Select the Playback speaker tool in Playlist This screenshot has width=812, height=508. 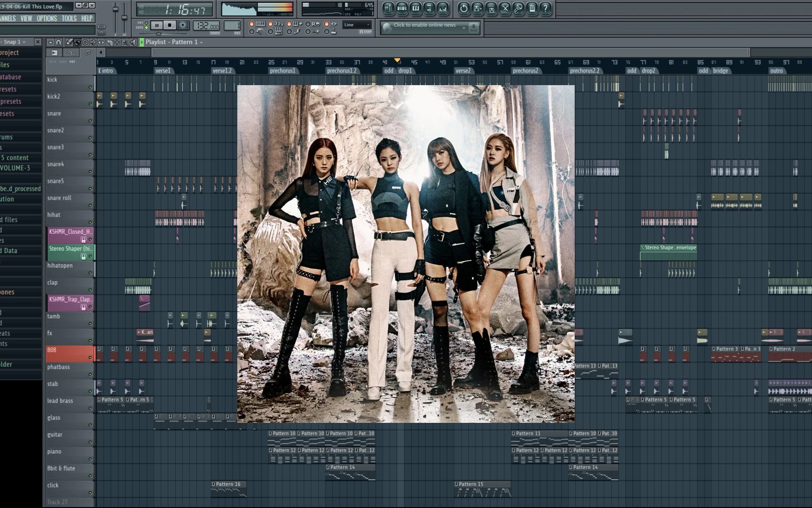[133, 42]
